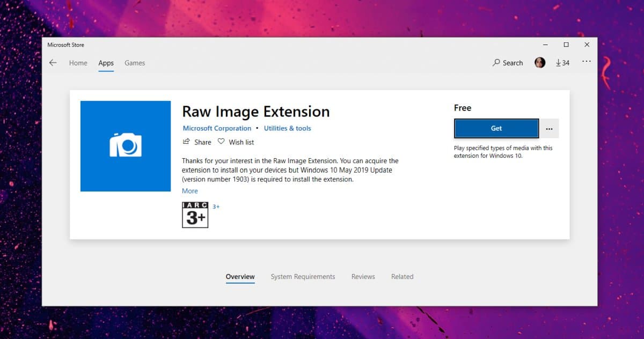Select the Overview tab
The image size is (644, 339).
click(240, 277)
